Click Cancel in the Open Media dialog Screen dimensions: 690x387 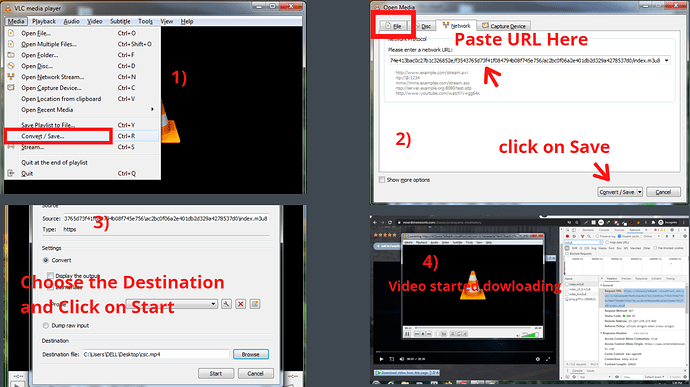point(663,192)
